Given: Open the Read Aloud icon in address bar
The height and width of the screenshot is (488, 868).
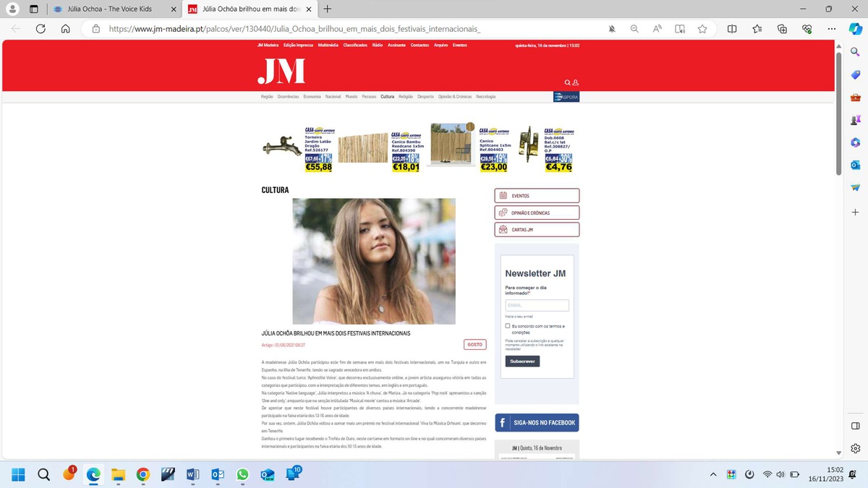Looking at the screenshot, I should coord(658,29).
